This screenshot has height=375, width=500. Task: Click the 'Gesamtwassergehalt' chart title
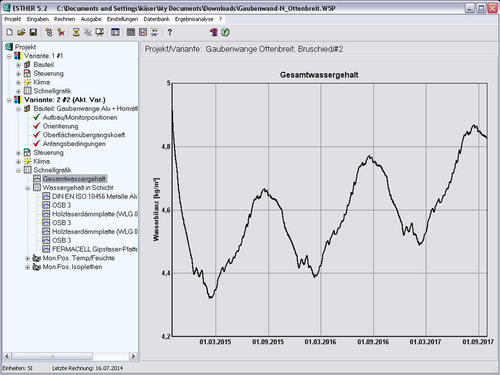pos(319,75)
